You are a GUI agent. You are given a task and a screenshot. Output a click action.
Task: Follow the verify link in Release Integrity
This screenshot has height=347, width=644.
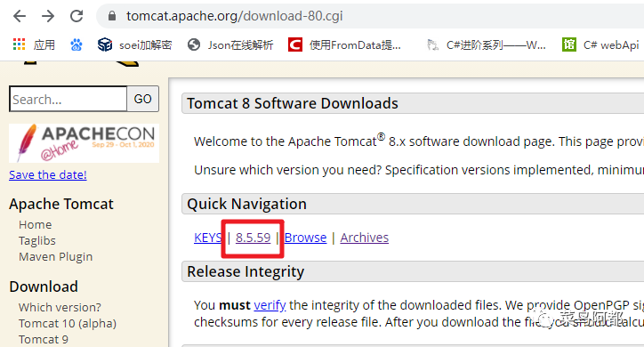coord(270,305)
